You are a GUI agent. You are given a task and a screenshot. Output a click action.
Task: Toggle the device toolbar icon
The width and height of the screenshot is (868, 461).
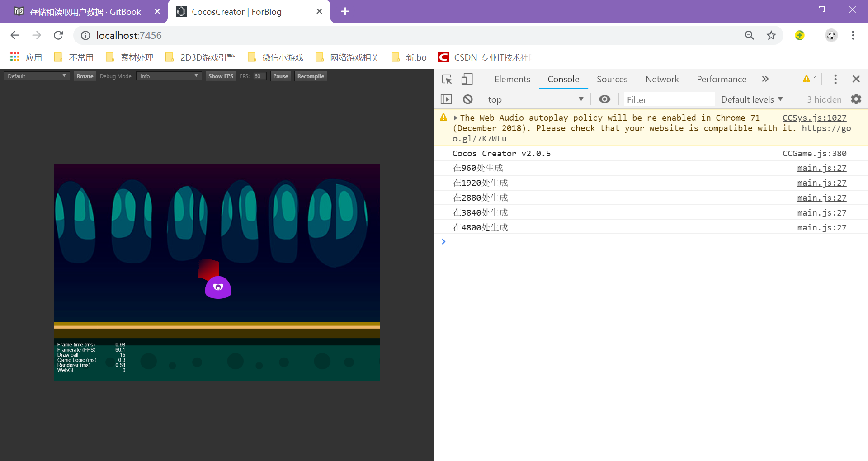pyautogui.click(x=467, y=80)
